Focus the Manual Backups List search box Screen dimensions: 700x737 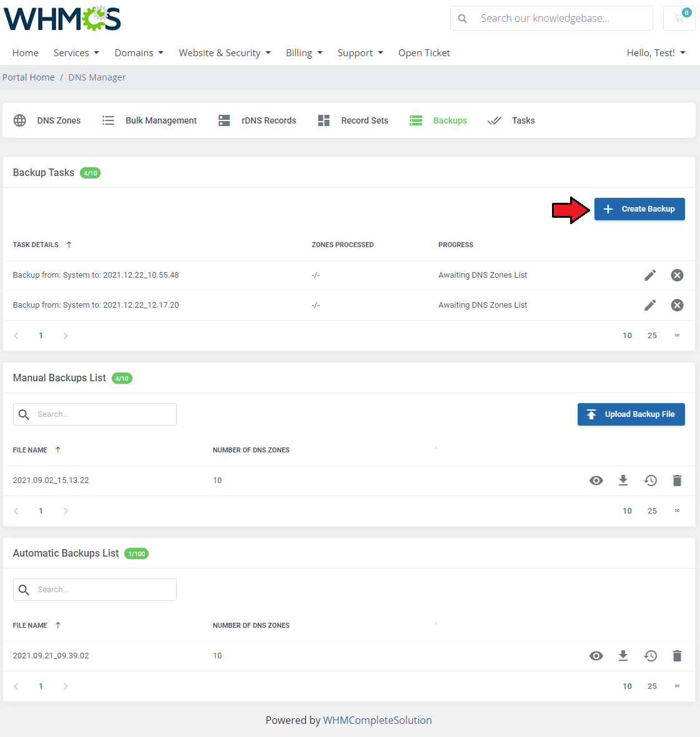pyautogui.click(x=94, y=414)
